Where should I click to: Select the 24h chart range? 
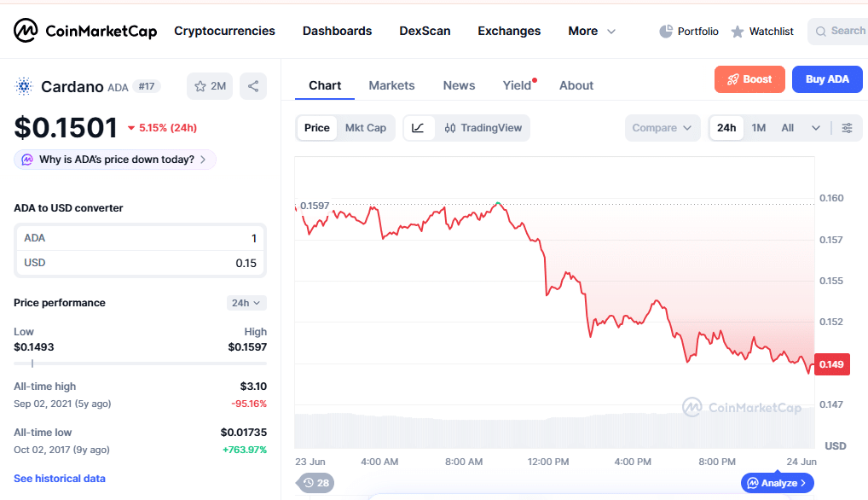point(726,128)
